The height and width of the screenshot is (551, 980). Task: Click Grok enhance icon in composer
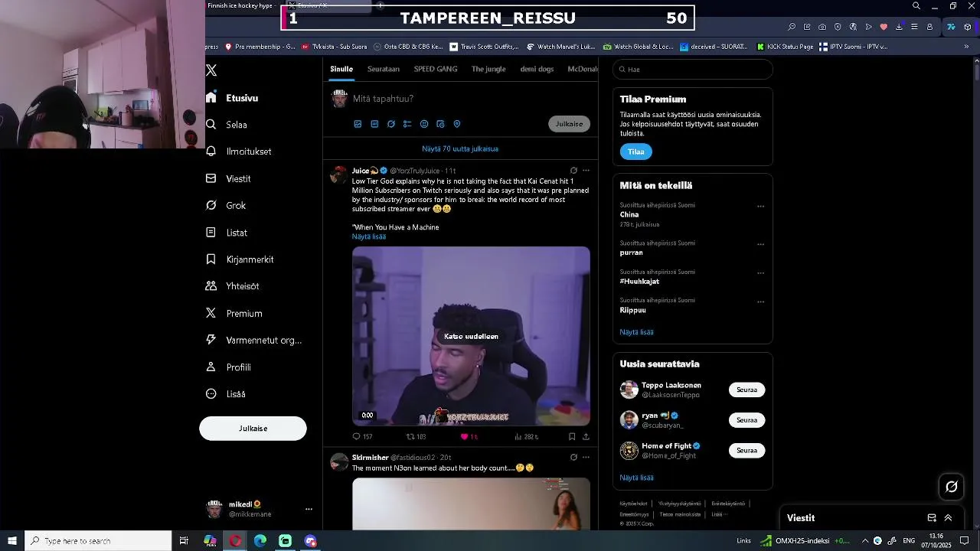[391, 124]
